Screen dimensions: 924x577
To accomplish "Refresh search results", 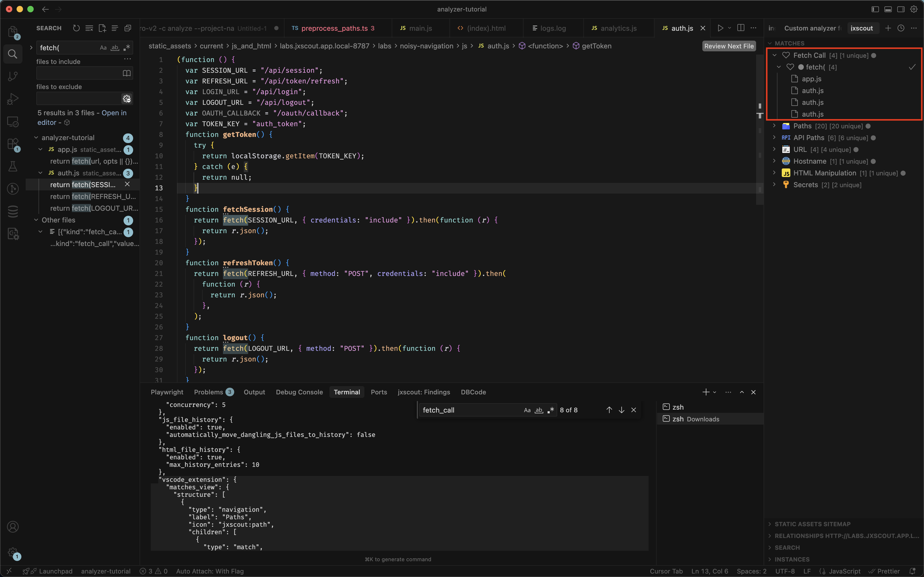I will [76, 28].
